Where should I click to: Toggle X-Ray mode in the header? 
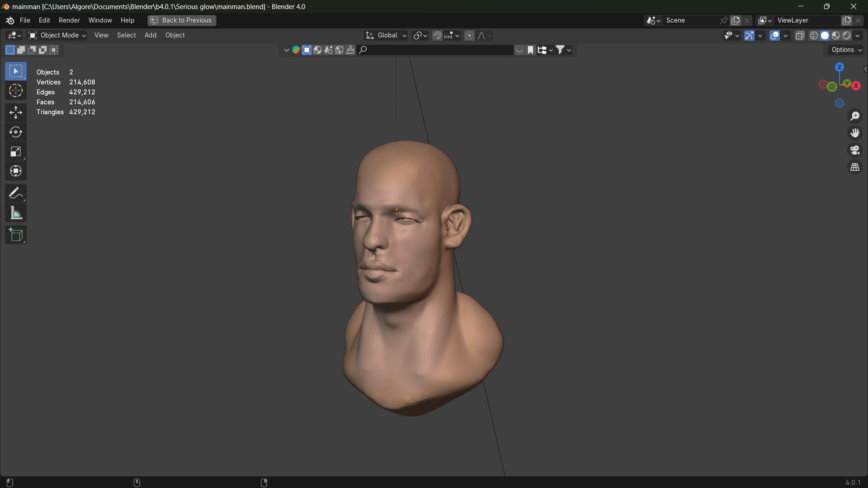[799, 35]
